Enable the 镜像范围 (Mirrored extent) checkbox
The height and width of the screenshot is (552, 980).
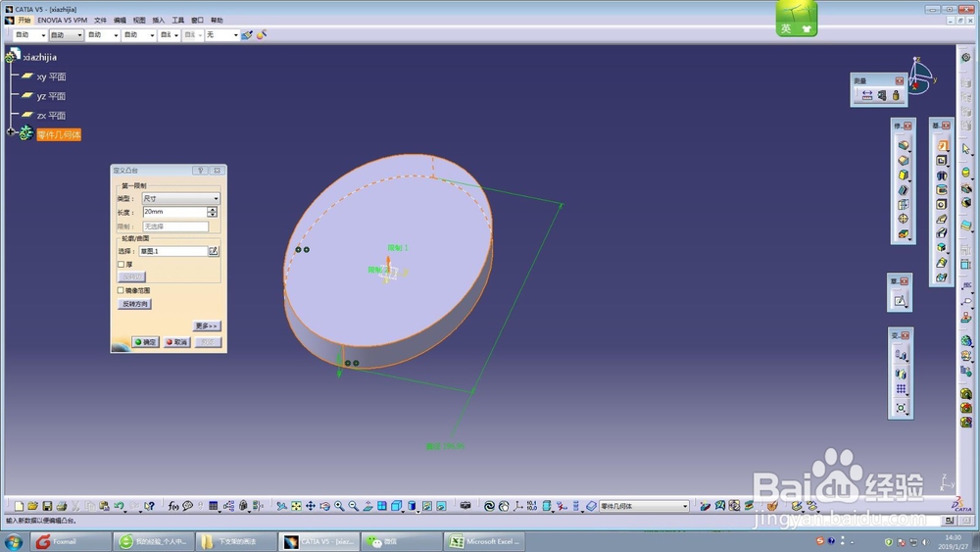coord(121,290)
